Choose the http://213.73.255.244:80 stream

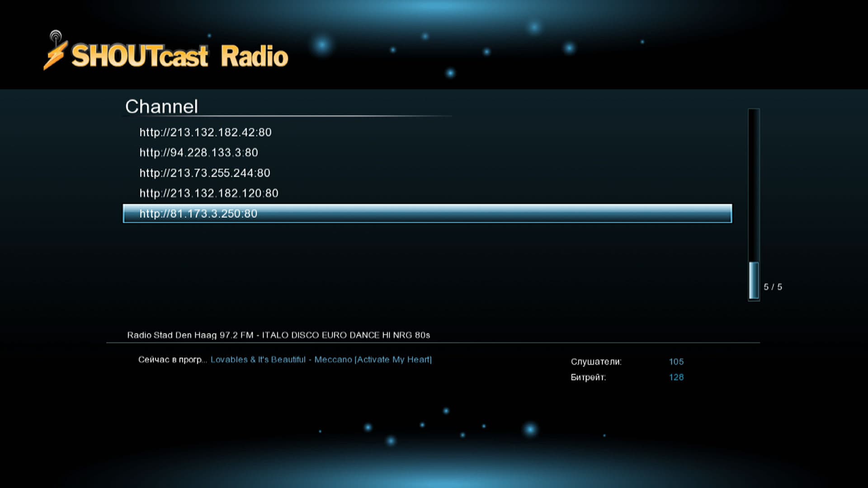click(204, 173)
